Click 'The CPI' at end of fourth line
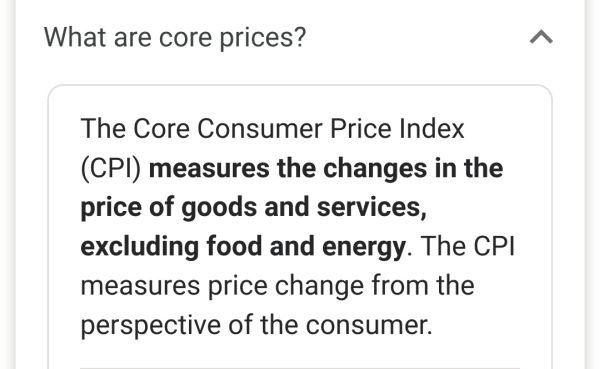This screenshot has width=600, height=369. coord(468,246)
